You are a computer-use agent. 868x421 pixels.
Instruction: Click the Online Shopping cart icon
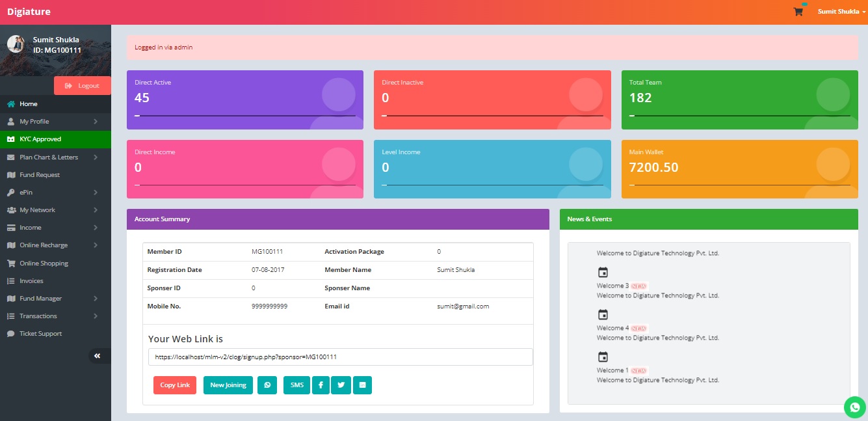[x=11, y=264]
